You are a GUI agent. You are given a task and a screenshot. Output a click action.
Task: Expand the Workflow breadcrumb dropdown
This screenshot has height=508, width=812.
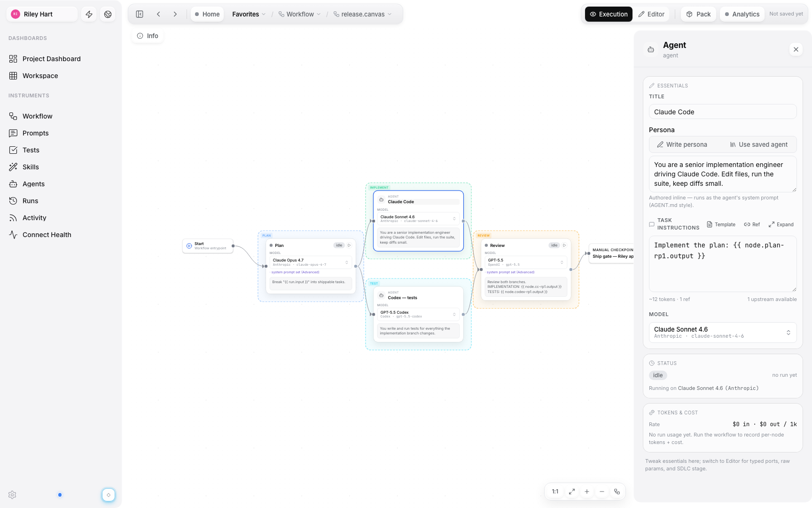click(x=299, y=14)
